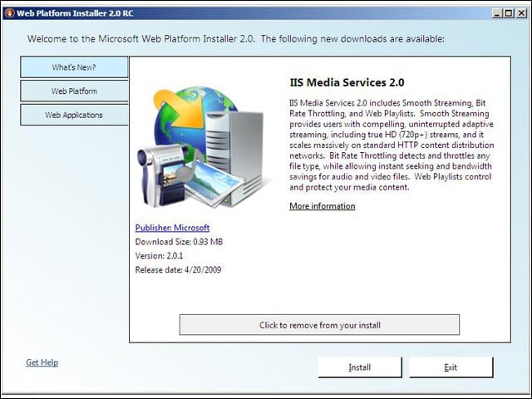Open the Get Help link

click(42, 362)
